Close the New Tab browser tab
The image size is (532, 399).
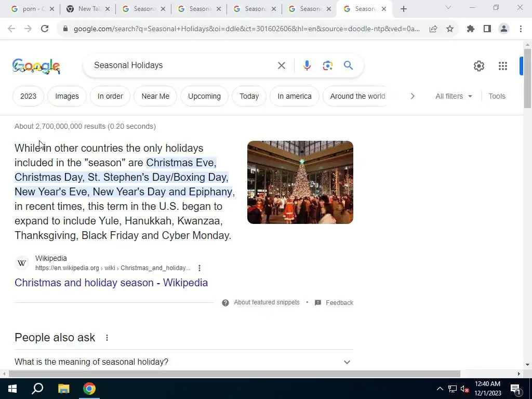[107, 9]
